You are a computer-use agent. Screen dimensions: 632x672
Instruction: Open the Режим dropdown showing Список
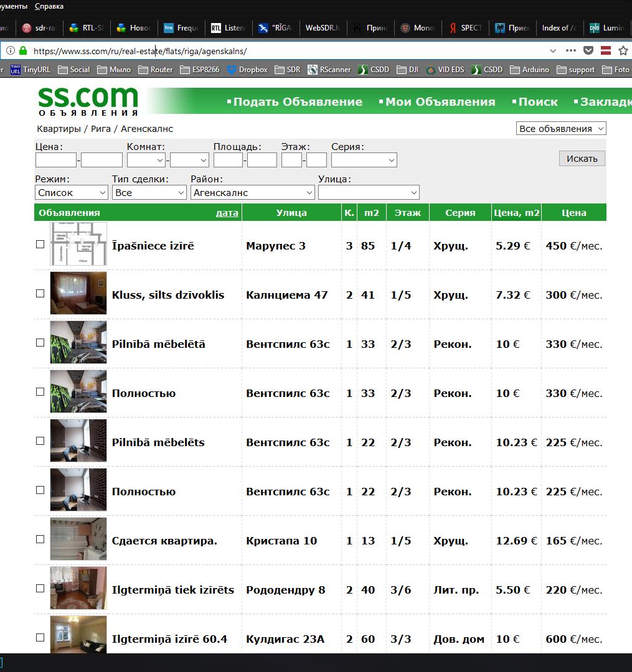pos(71,192)
